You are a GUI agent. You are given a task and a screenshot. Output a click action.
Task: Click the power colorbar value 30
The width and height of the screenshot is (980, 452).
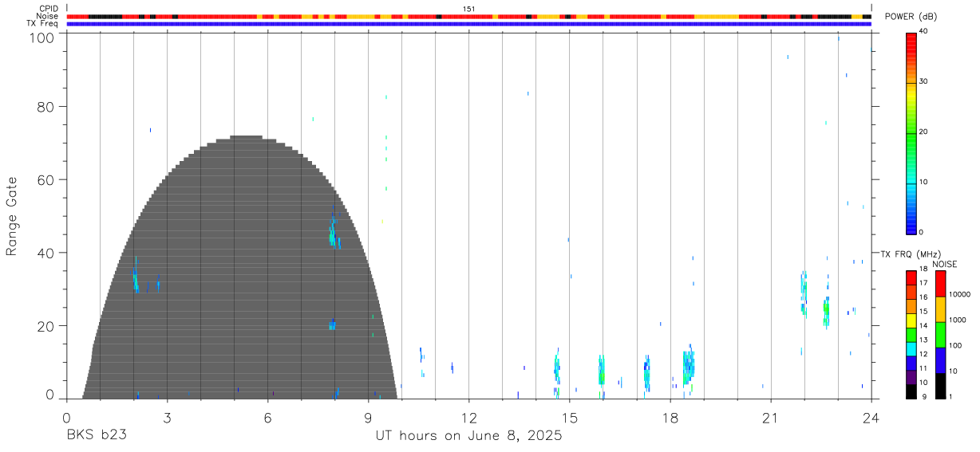[x=923, y=81]
